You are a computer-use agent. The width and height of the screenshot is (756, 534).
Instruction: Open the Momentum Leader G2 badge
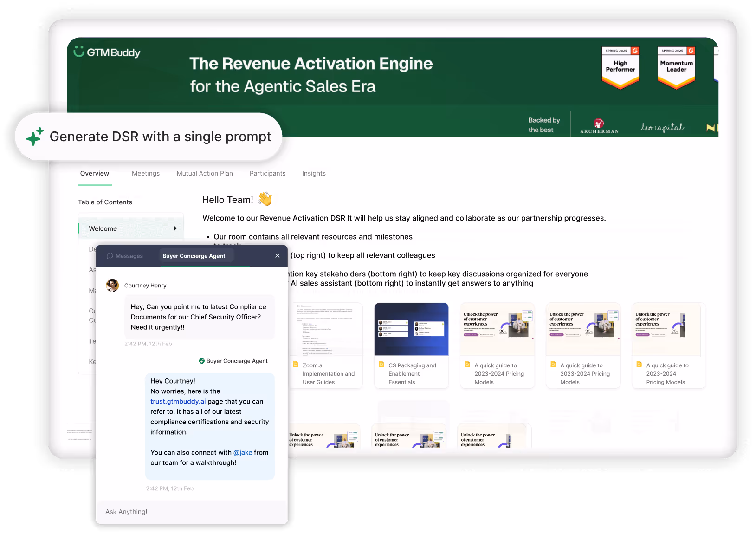point(676,67)
